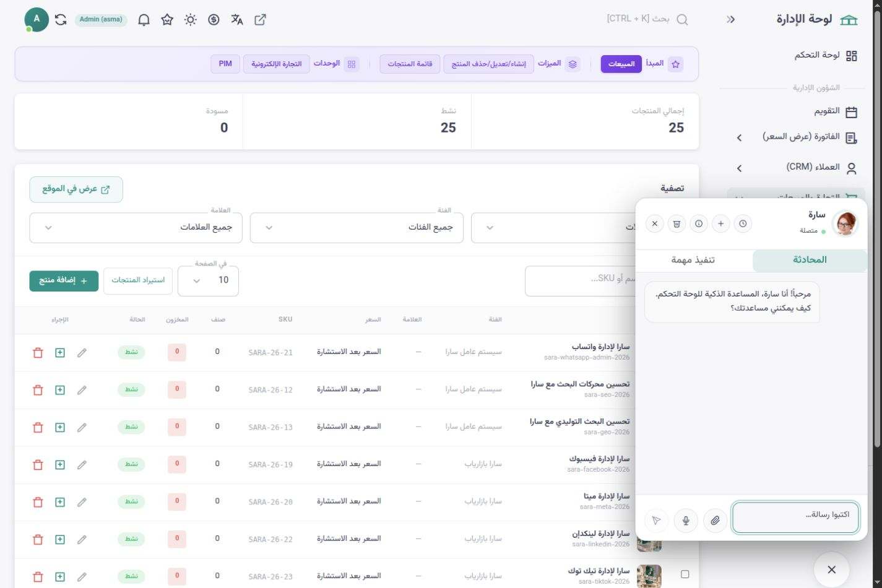The height and width of the screenshot is (588, 882).
Task: Expand الفاتورة (عرض السعر) sidebar menu
Action: (798, 137)
